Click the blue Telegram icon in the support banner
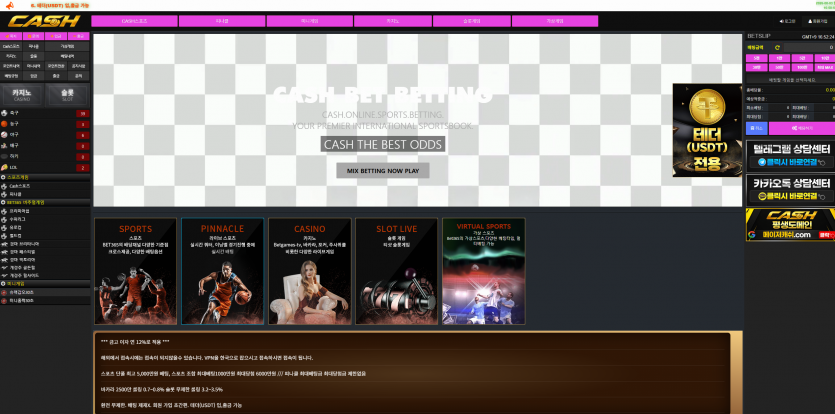This screenshot has width=835, height=414. pyautogui.click(x=762, y=162)
